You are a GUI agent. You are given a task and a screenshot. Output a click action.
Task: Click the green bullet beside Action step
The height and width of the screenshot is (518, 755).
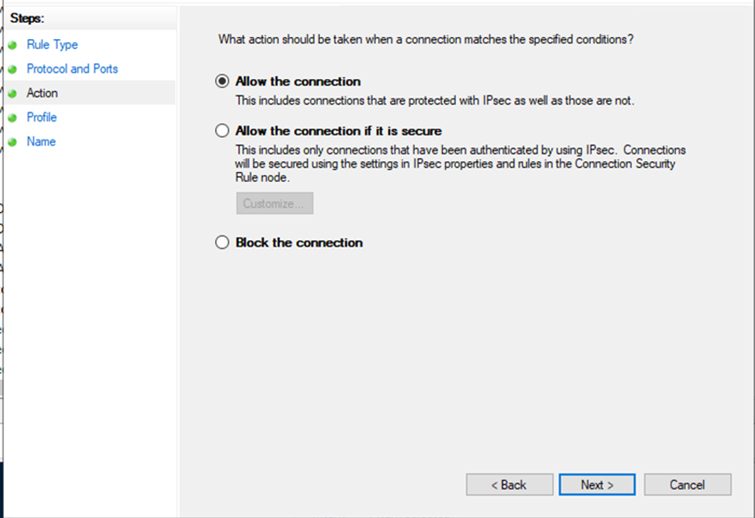click(12, 93)
